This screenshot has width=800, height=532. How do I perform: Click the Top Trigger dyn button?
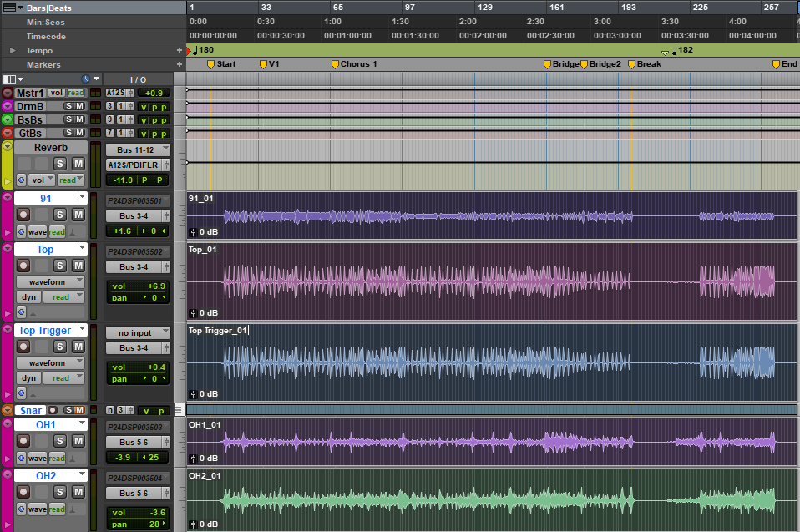(28, 378)
